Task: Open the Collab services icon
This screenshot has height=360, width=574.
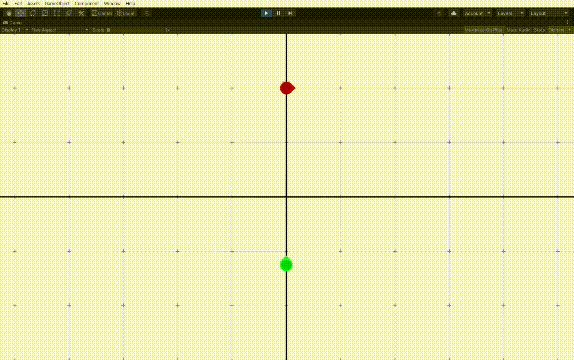Action: (439, 13)
